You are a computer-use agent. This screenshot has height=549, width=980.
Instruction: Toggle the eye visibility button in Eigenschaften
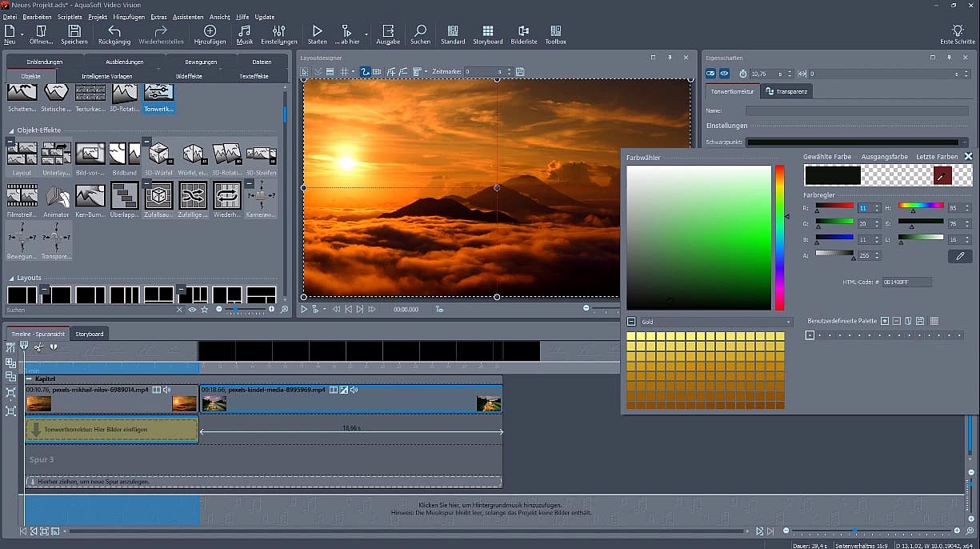724,74
